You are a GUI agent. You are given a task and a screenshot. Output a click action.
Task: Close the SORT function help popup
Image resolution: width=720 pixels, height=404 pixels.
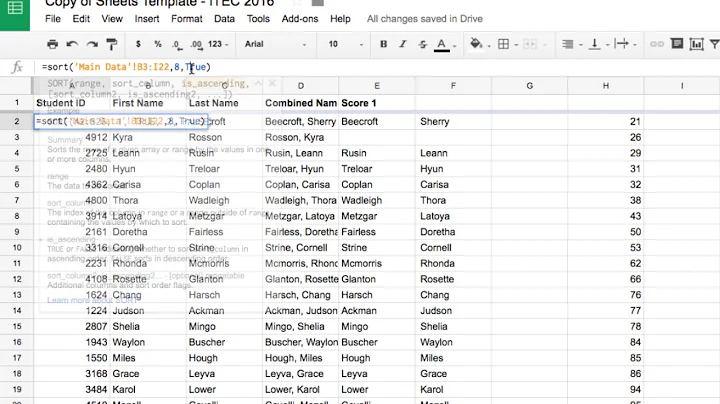pos(272,83)
